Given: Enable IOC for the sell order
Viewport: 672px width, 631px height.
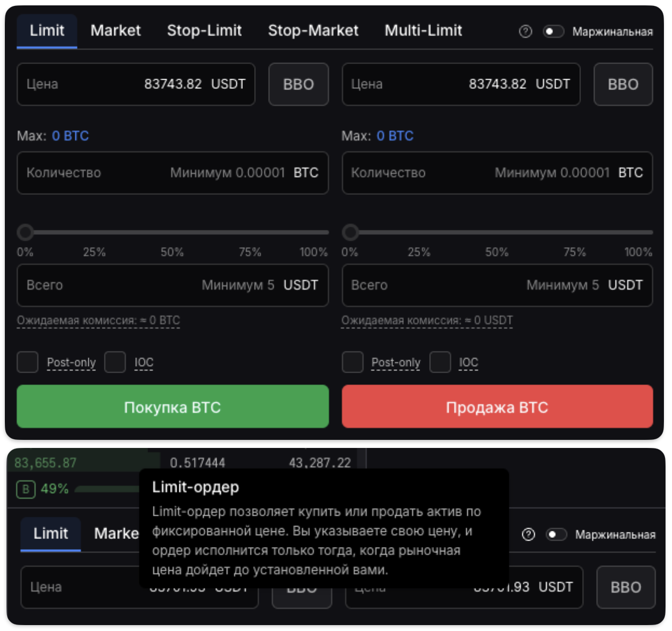Looking at the screenshot, I should pyautogui.click(x=440, y=362).
